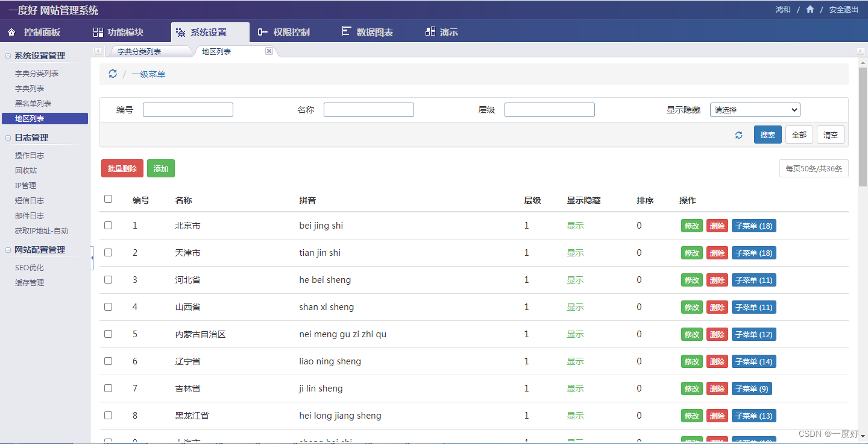
Task: Click the control panel house icon
Action: [x=11, y=32]
